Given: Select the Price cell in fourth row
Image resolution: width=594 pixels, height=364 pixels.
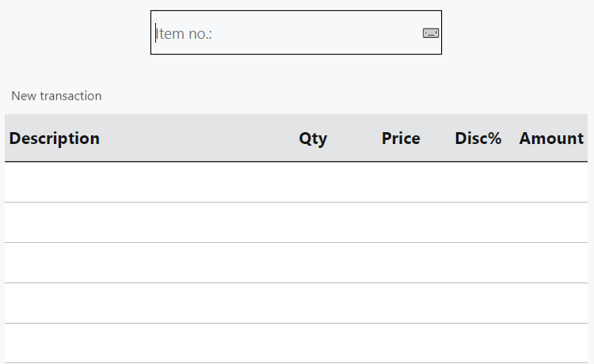Looking at the screenshot, I should pyautogui.click(x=401, y=303).
